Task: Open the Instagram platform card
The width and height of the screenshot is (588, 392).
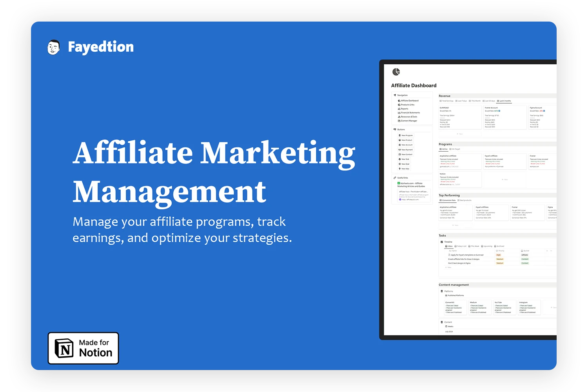Action: [x=530, y=307]
